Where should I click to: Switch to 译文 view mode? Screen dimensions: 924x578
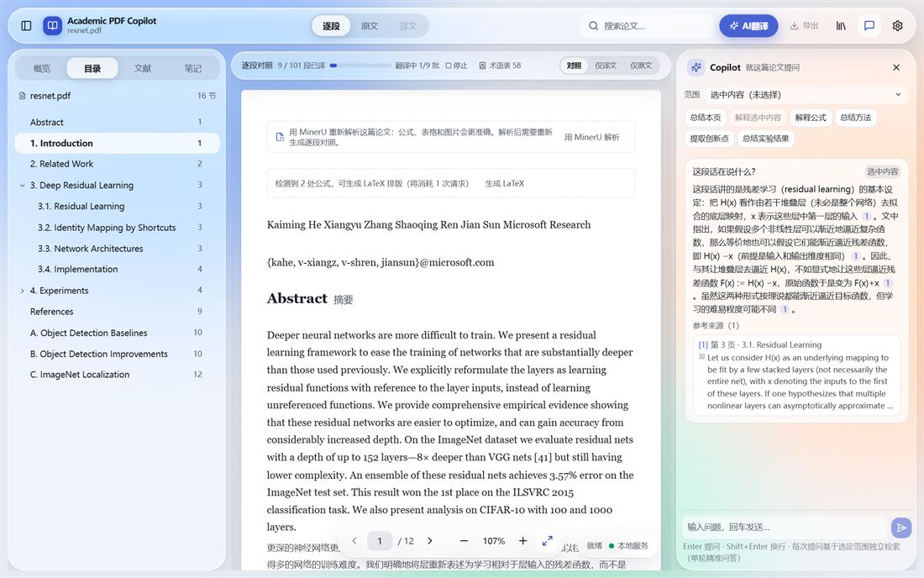[x=407, y=26]
